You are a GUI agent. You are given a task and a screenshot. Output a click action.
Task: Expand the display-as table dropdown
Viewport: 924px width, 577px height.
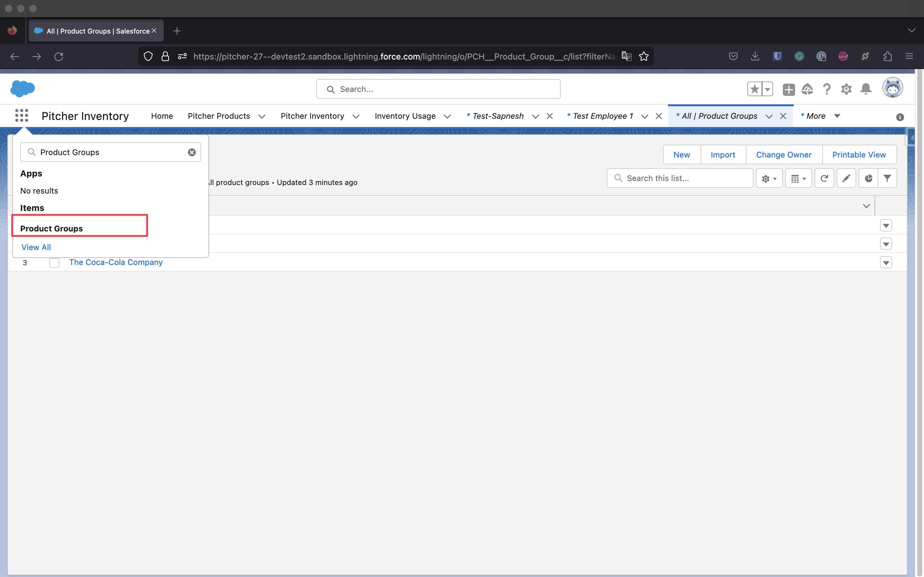click(798, 178)
